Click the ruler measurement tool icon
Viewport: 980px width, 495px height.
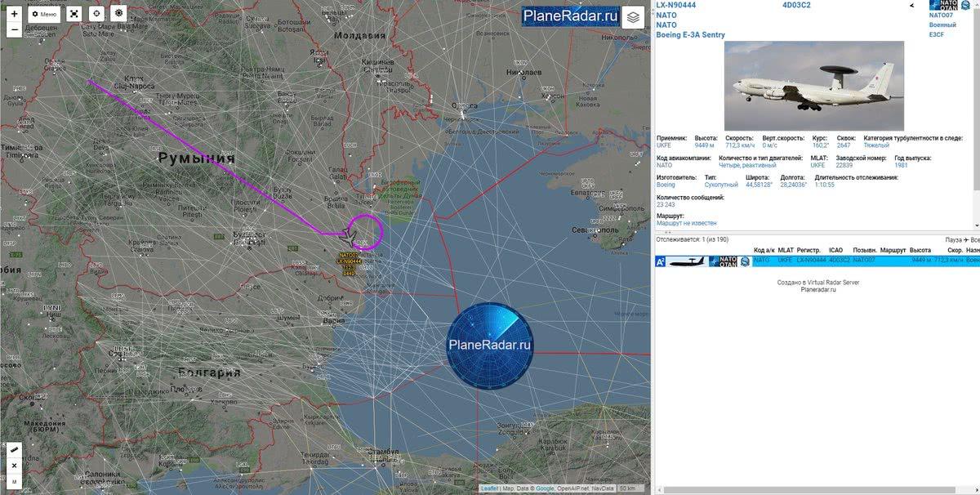pyautogui.click(x=14, y=450)
